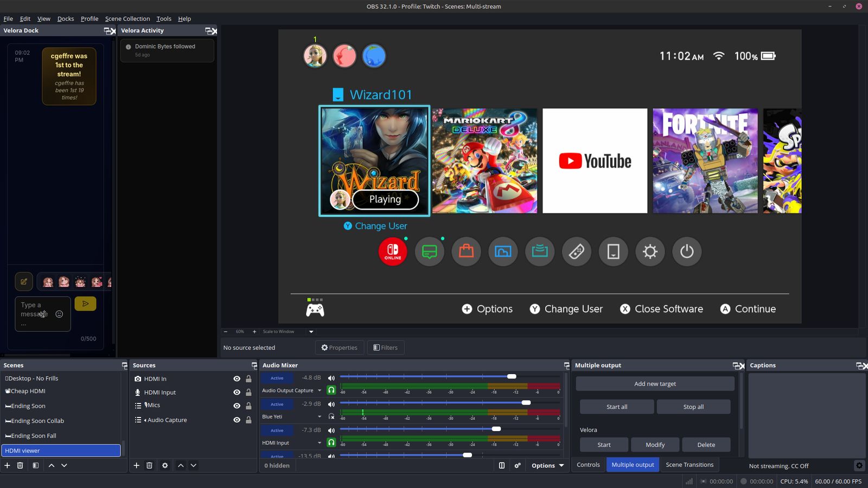Unlock the Audio Capture source

(248, 420)
